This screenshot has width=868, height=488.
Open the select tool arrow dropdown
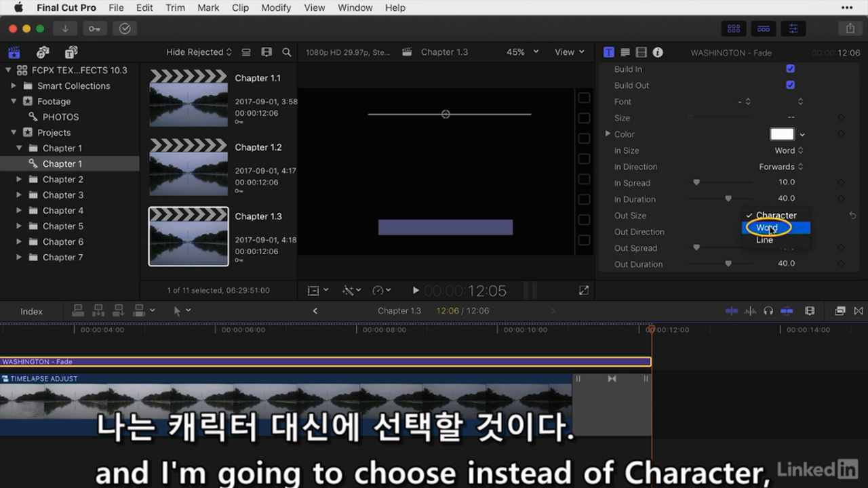click(x=182, y=311)
